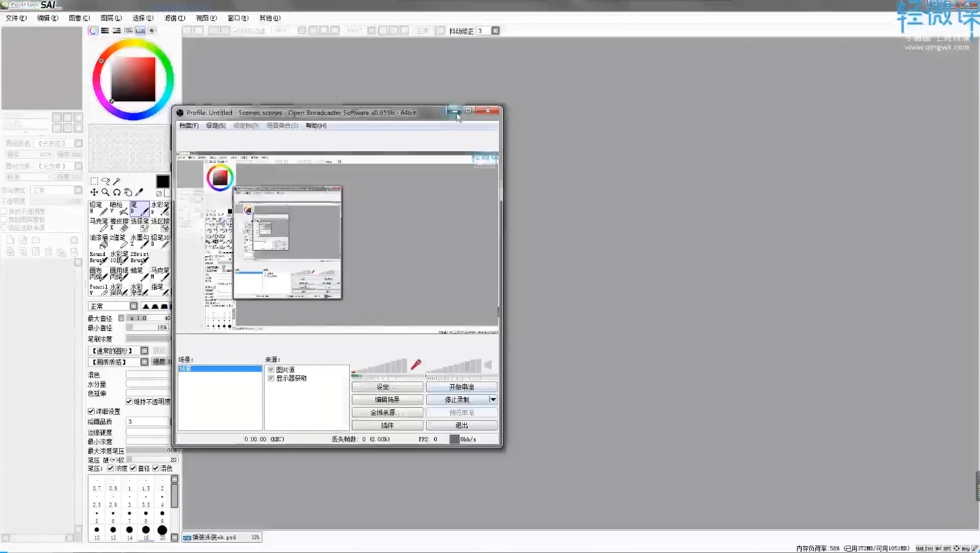The height and width of the screenshot is (553, 980).
Task: Select the rotate canvas tool
Action: (117, 193)
